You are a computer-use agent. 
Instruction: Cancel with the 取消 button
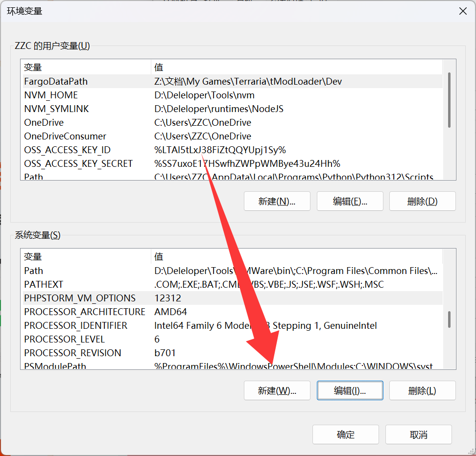[419, 434]
